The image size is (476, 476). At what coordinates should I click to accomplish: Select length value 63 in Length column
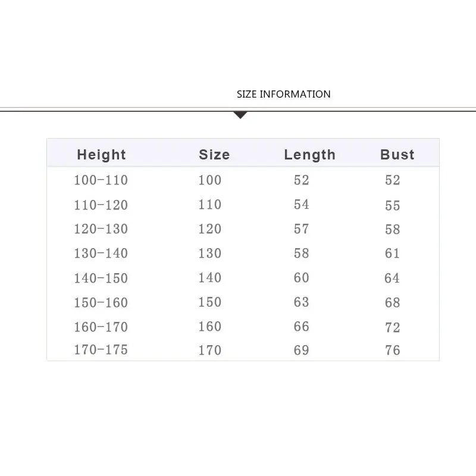(302, 302)
